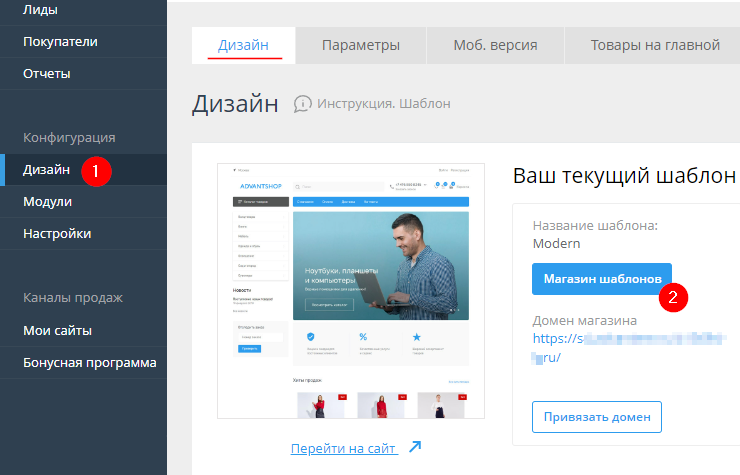Open the Моб. версия tab

click(x=495, y=45)
